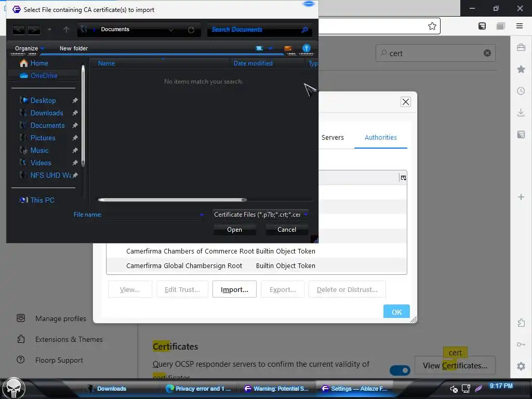This screenshot has width=532, height=399.
Task: Bookmark this page star icon
Action: point(432,26)
